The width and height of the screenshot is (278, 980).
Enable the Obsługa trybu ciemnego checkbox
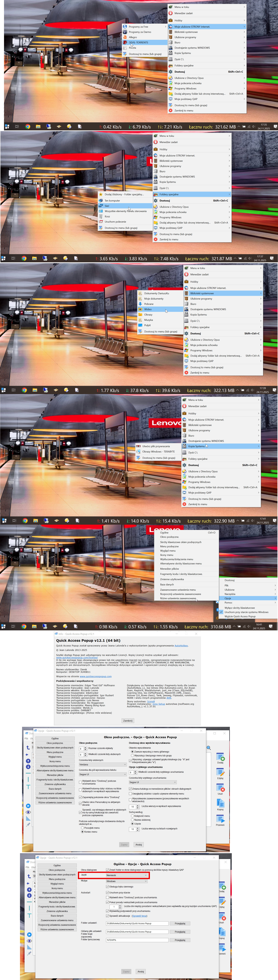[107, 886]
